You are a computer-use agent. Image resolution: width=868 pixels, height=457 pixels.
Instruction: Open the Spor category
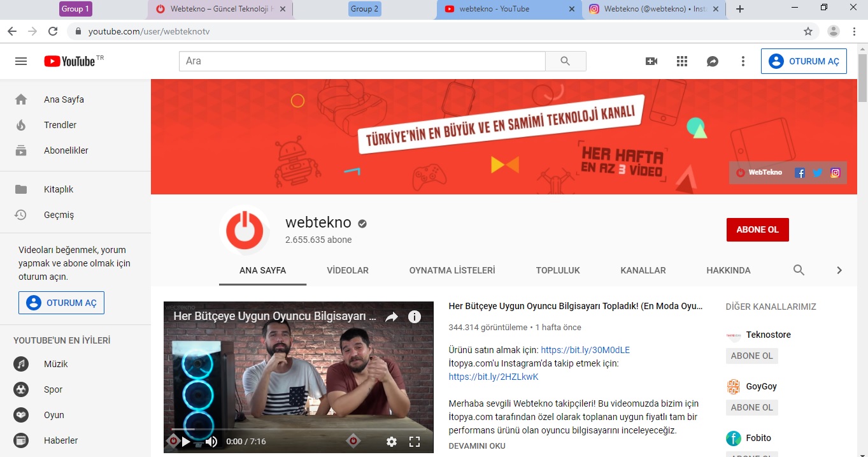pyautogui.click(x=75, y=389)
